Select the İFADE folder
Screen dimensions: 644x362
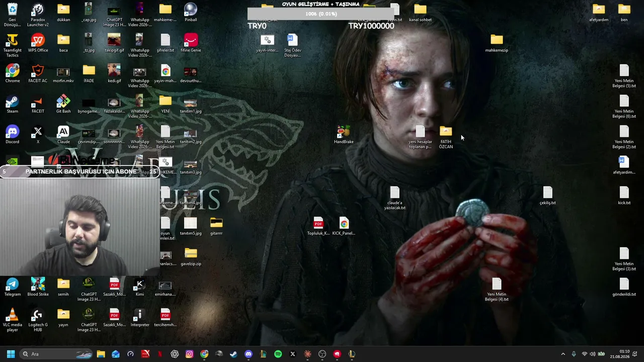coord(89,73)
